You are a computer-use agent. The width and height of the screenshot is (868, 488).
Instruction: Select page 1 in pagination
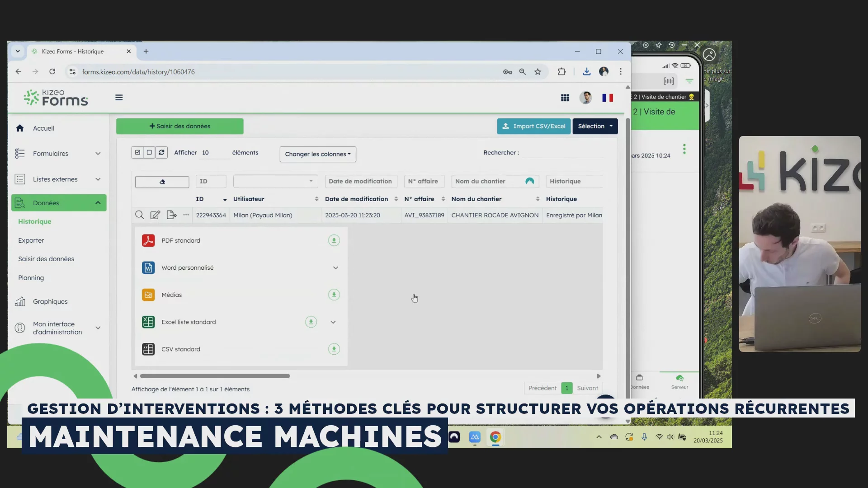[x=567, y=388]
